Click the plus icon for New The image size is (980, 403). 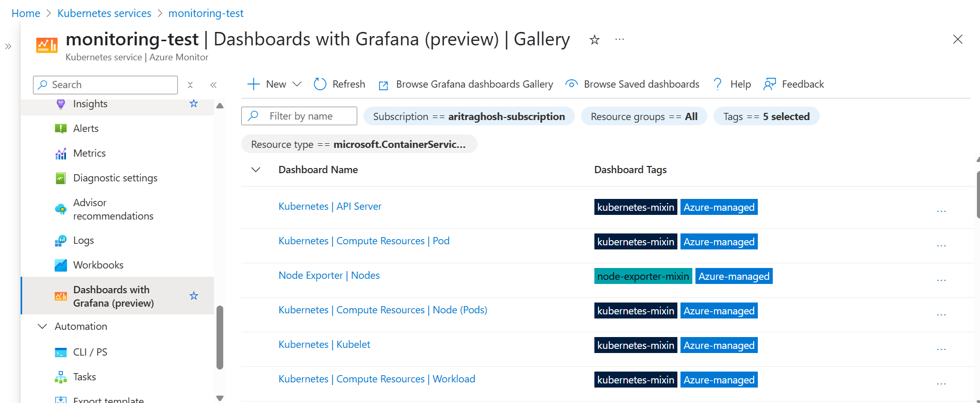[x=253, y=84]
